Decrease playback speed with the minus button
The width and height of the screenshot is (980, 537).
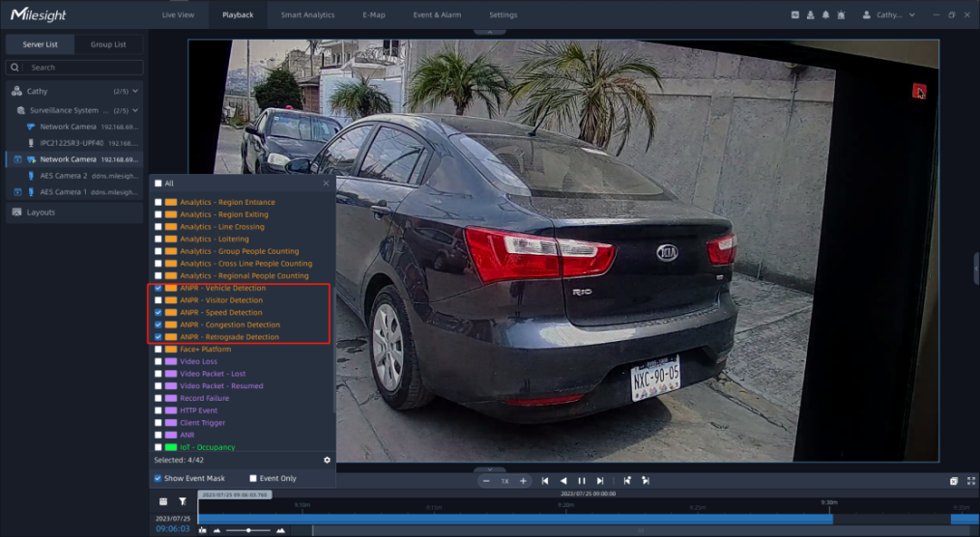point(486,481)
